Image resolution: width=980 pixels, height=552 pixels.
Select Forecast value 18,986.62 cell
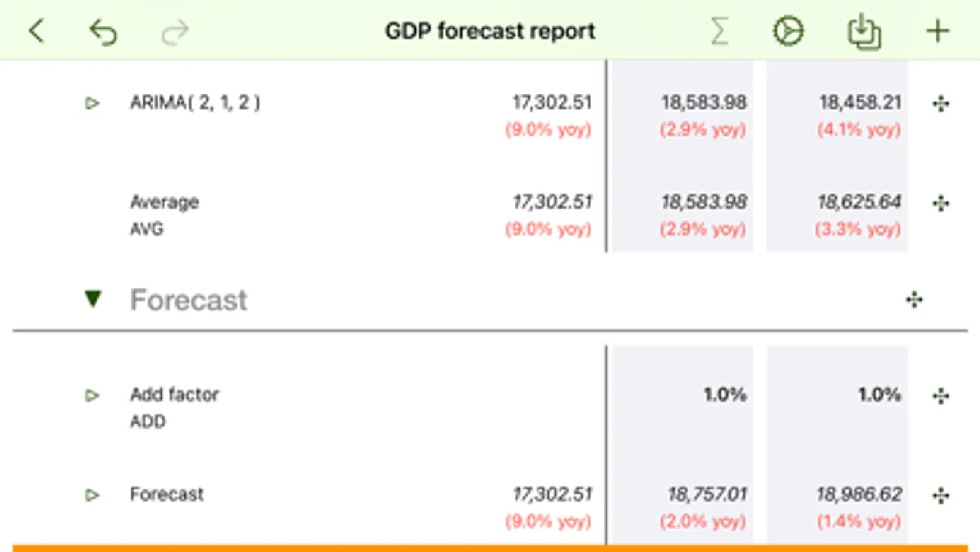(858, 494)
